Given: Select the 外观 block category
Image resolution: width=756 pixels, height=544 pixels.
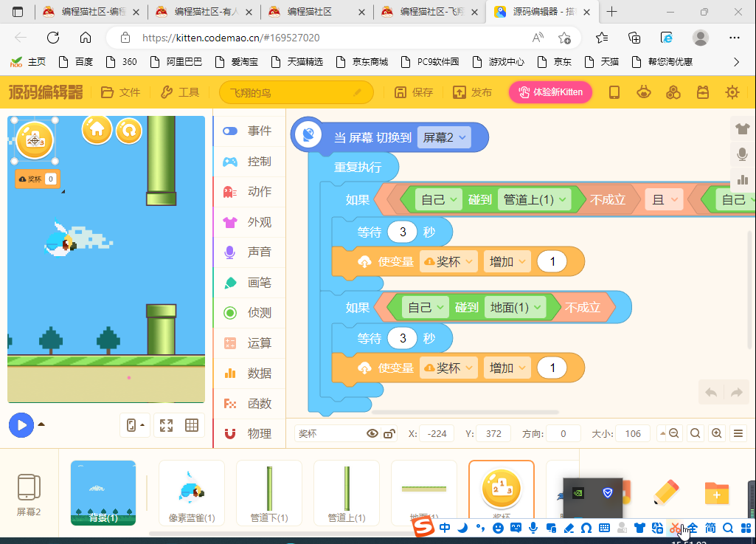Looking at the screenshot, I should pos(249,222).
